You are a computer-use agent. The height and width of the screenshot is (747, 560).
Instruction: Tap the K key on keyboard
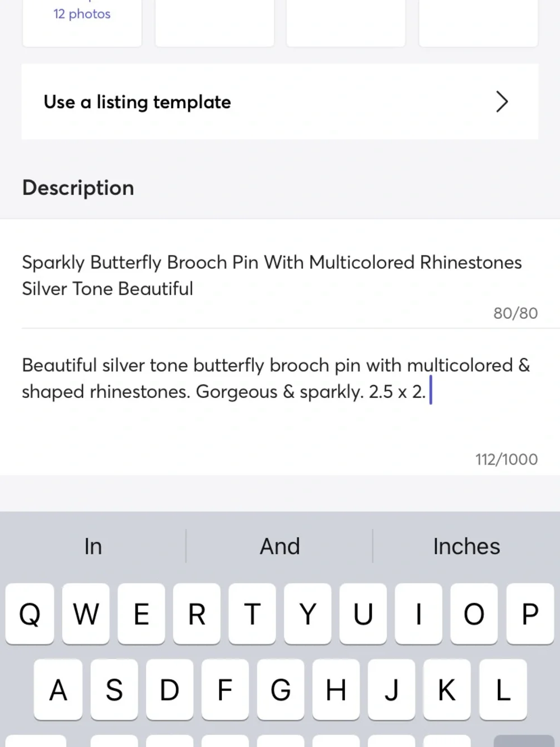tap(447, 689)
